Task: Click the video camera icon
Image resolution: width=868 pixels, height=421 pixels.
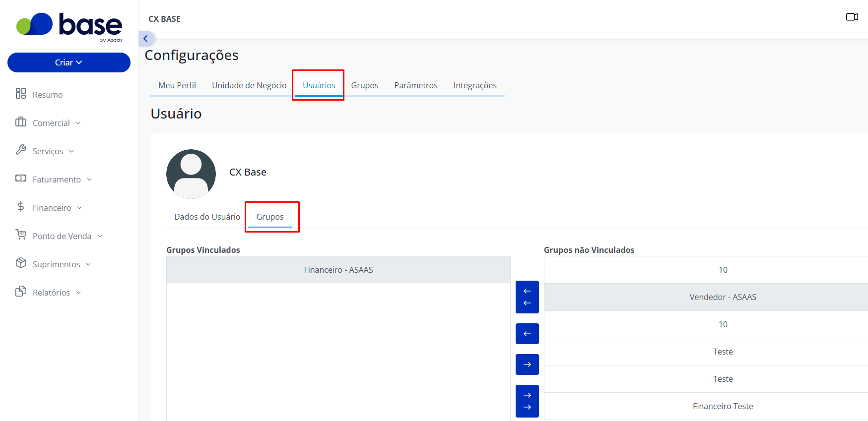Action: click(852, 17)
